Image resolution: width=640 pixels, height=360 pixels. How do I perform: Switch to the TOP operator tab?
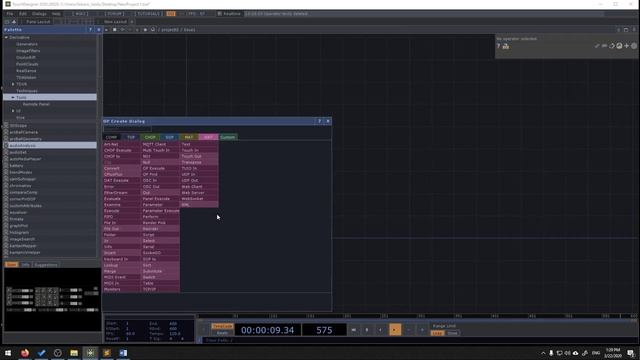pyautogui.click(x=131, y=138)
